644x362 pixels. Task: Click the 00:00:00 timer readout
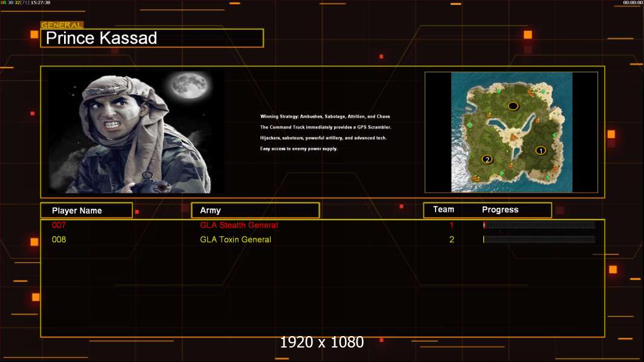[633, 2]
